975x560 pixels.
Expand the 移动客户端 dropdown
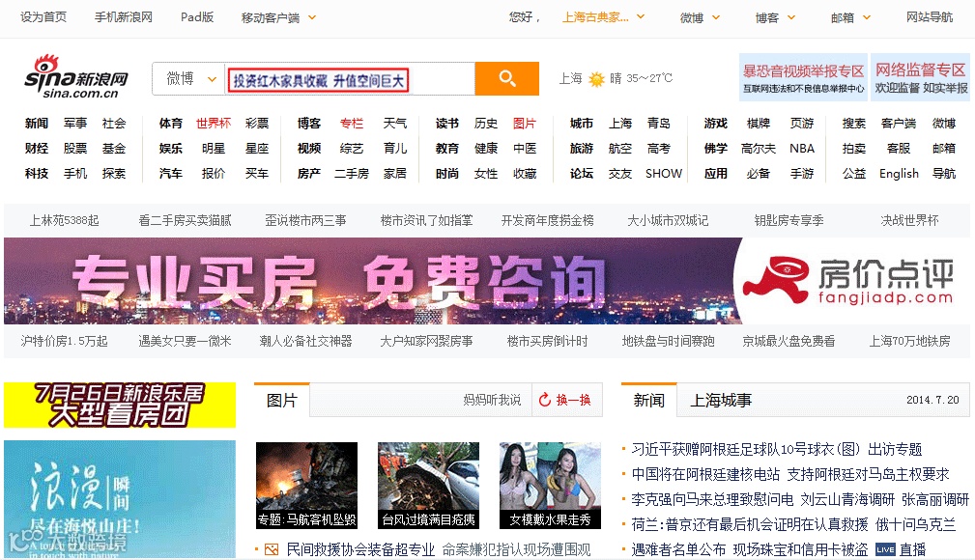click(x=312, y=17)
